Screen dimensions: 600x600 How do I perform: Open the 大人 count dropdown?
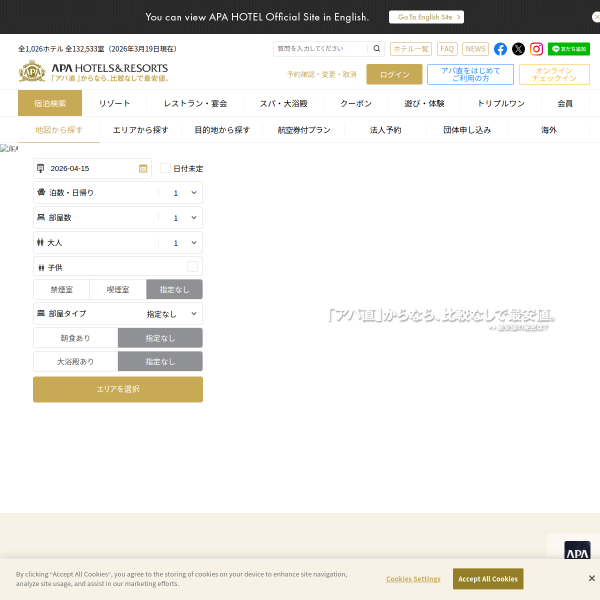pos(118,243)
